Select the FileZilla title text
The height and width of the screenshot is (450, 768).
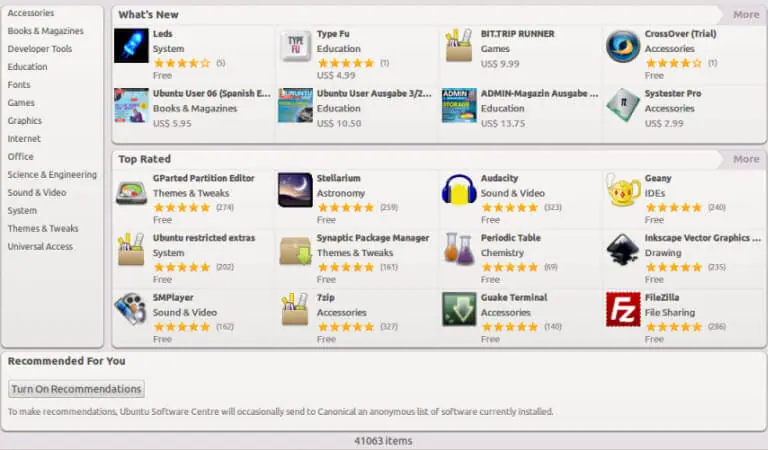[662, 298]
